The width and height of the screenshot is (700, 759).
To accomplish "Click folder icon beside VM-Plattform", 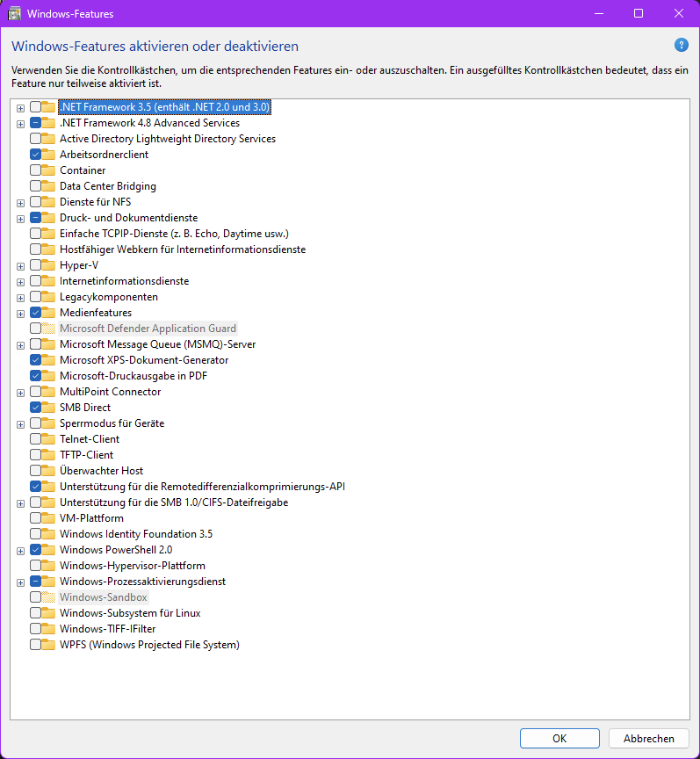I will [x=48, y=518].
